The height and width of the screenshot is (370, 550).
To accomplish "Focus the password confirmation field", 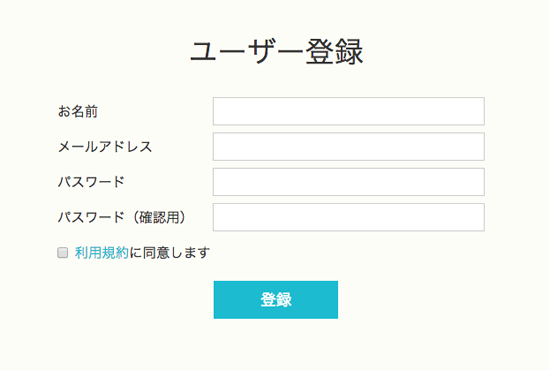I will pyautogui.click(x=349, y=217).
